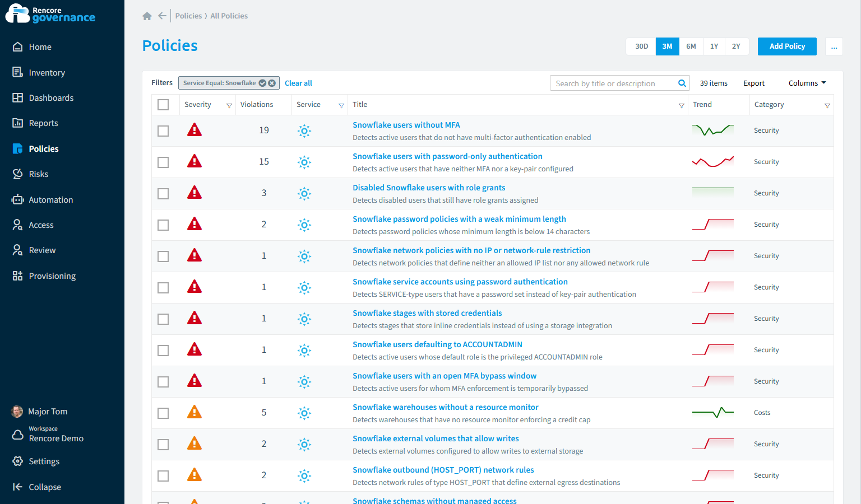Open Disabled Snowflake users with role grants

[x=429, y=188]
